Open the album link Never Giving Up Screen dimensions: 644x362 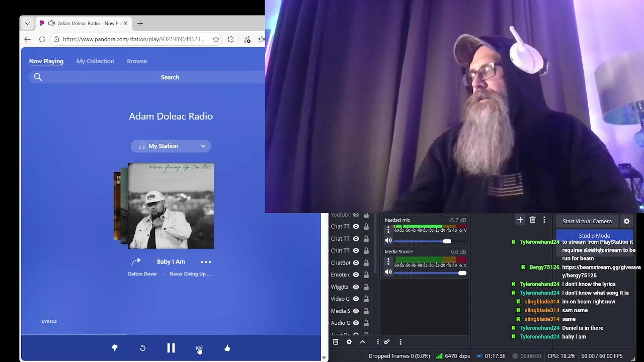(190, 274)
